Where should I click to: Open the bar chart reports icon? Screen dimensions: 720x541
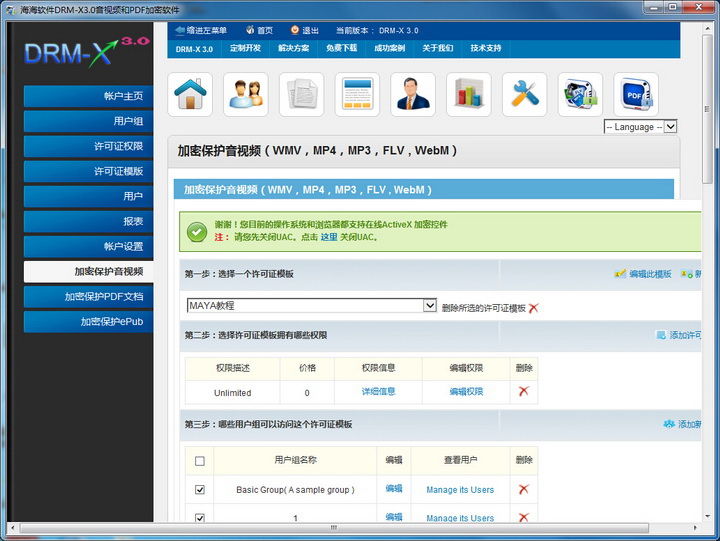469,94
